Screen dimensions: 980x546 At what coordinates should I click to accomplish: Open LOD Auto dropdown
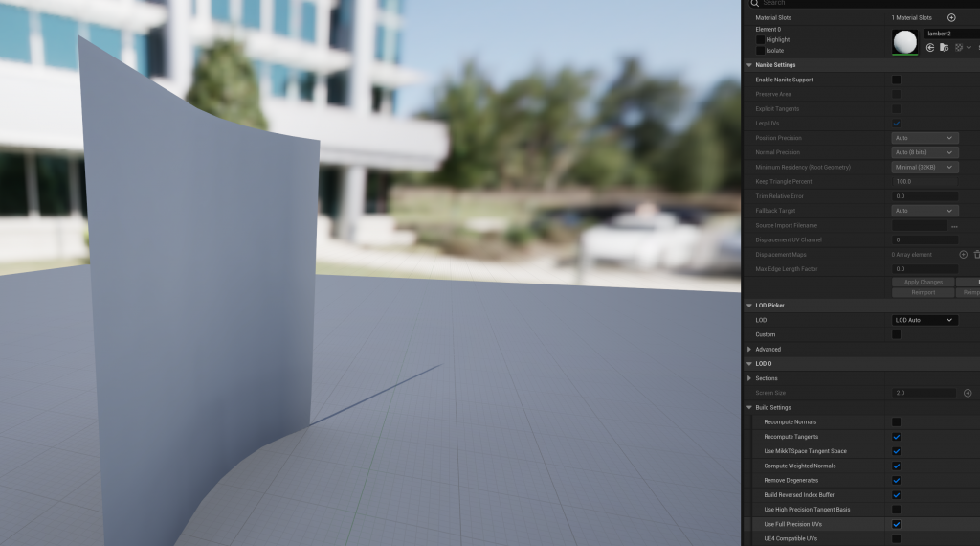pos(924,320)
